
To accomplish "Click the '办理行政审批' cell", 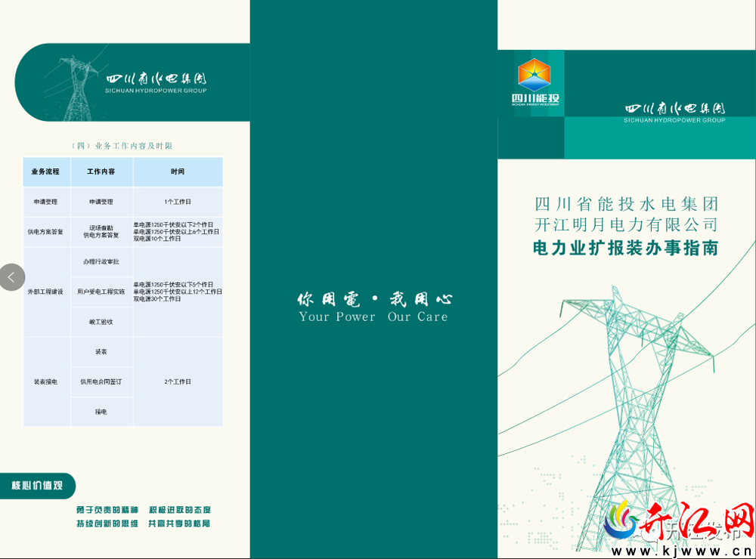I will coord(101,261).
